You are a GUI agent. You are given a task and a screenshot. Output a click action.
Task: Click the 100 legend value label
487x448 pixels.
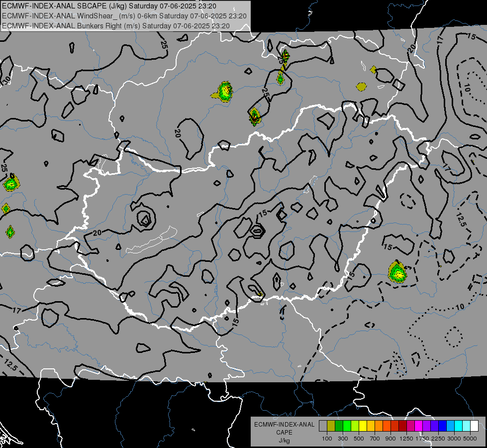pyautogui.click(x=327, y=439)
